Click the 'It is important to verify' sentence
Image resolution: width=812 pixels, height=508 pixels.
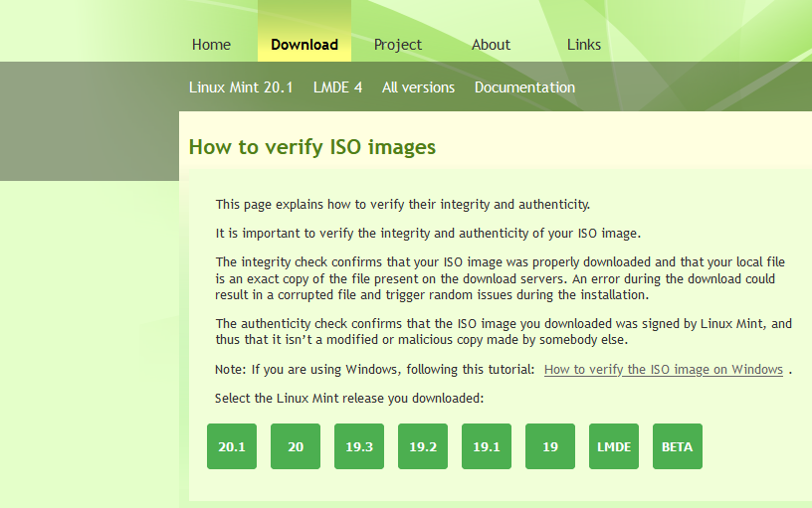pos(428,234)
